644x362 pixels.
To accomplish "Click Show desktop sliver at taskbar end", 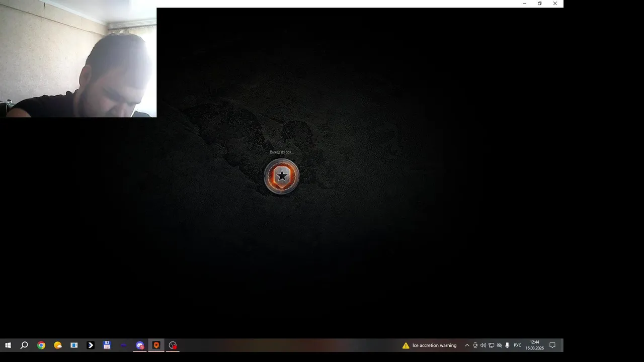I will (562, 345).
